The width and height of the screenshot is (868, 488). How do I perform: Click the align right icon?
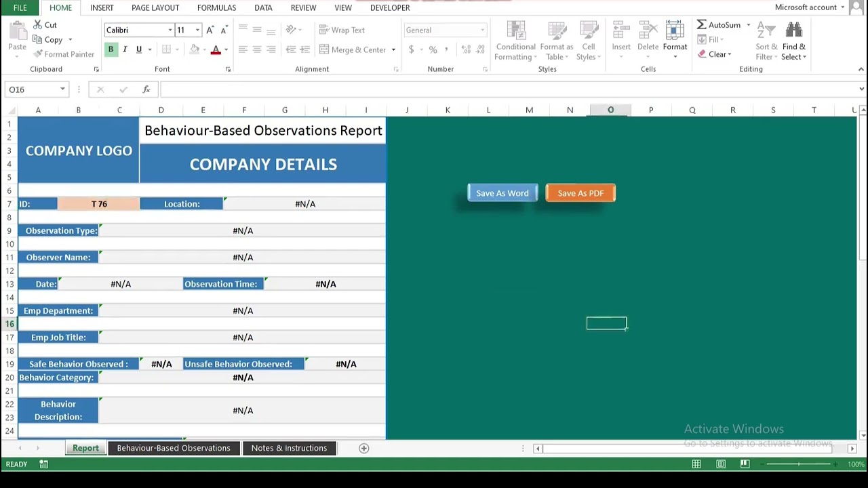pos(271,49)
